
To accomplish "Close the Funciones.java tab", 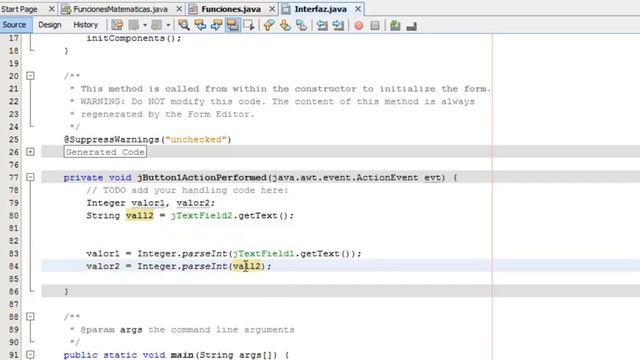I will 272,9.
